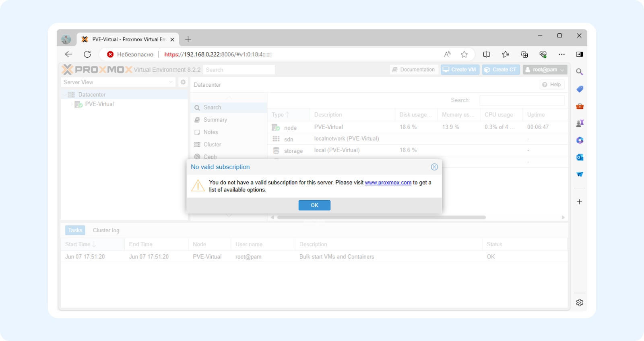Image resolution: width=644 pixels, height=341 pixels.
Task: Click the resource grid Search field
Action: click(522, 100)
